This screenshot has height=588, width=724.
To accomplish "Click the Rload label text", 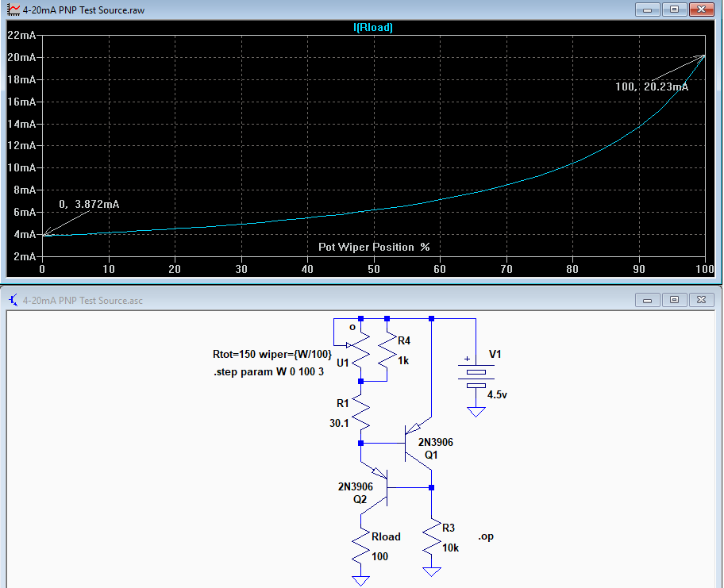I will tap(386, 536).
